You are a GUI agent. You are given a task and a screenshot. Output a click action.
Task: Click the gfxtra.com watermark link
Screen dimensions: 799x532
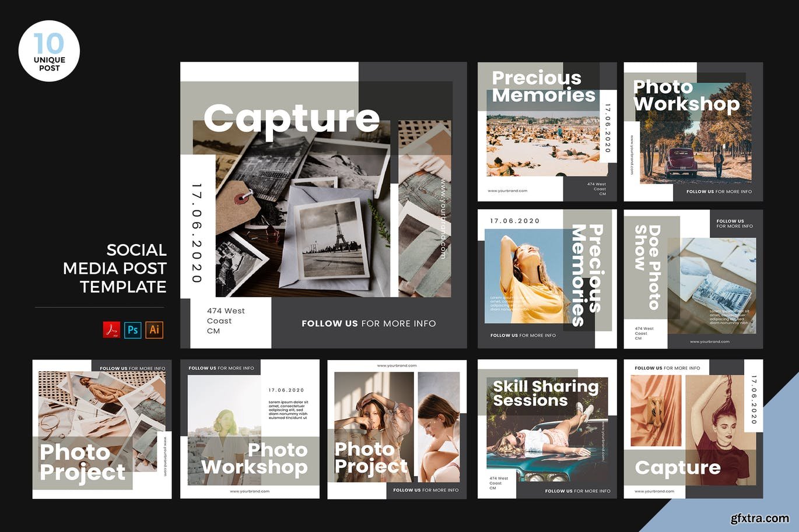point(759,517)
